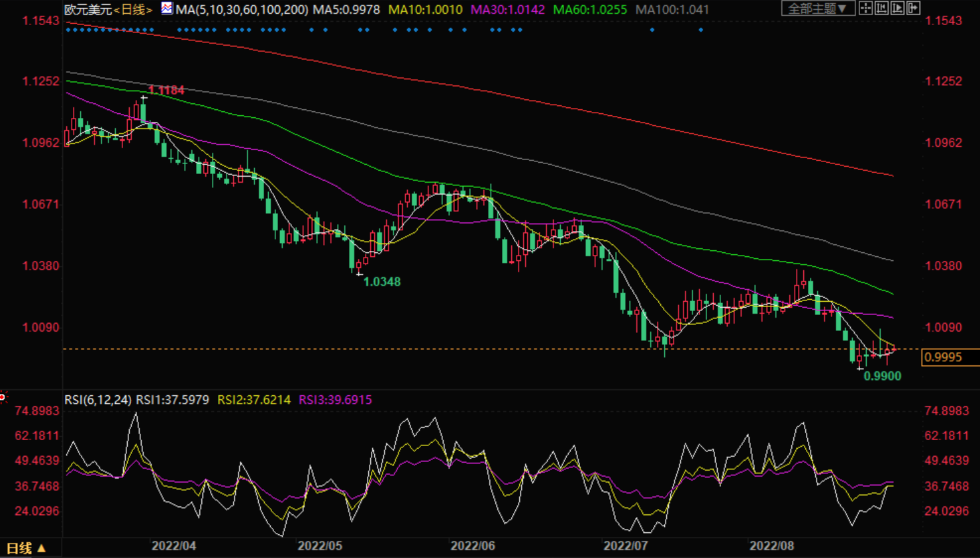Click the MA indicator chart icon

167,9
